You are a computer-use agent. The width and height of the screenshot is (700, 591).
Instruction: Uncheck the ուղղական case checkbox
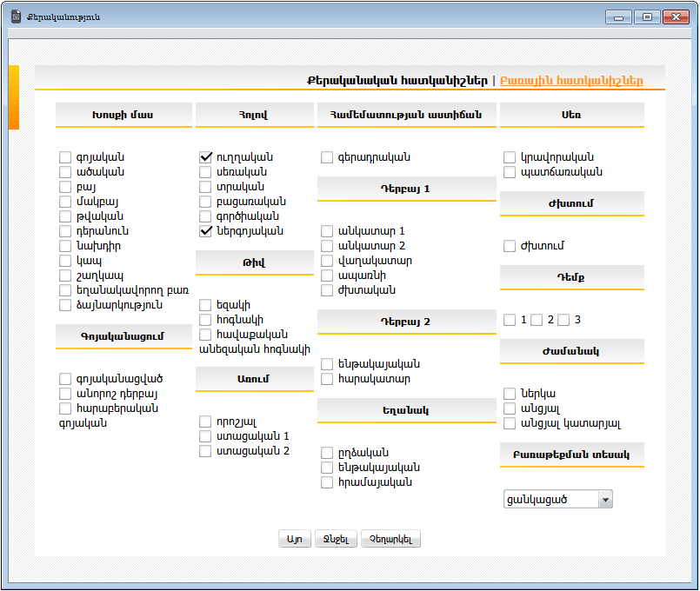click(x=205, y=157)
